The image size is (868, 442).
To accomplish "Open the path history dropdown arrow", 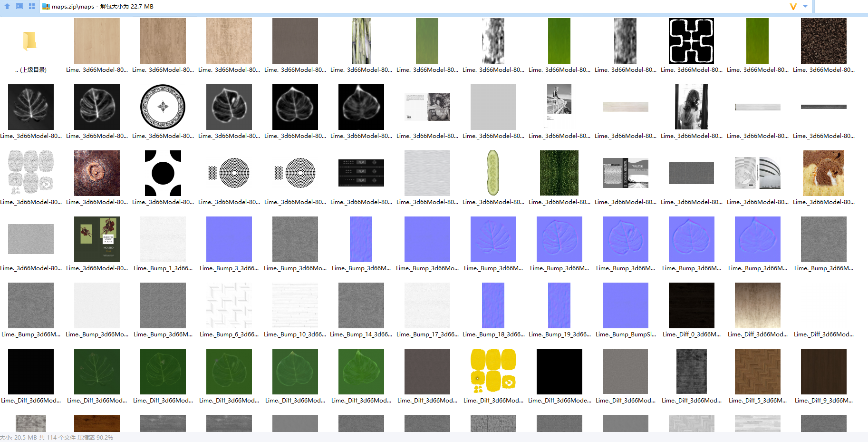I will [x=805, y=6].
